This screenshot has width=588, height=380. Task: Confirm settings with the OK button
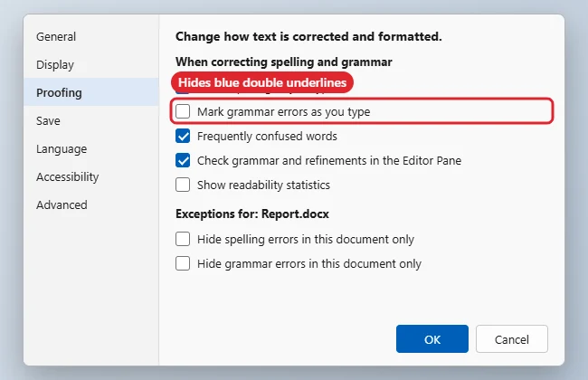[x=432, y=339]
